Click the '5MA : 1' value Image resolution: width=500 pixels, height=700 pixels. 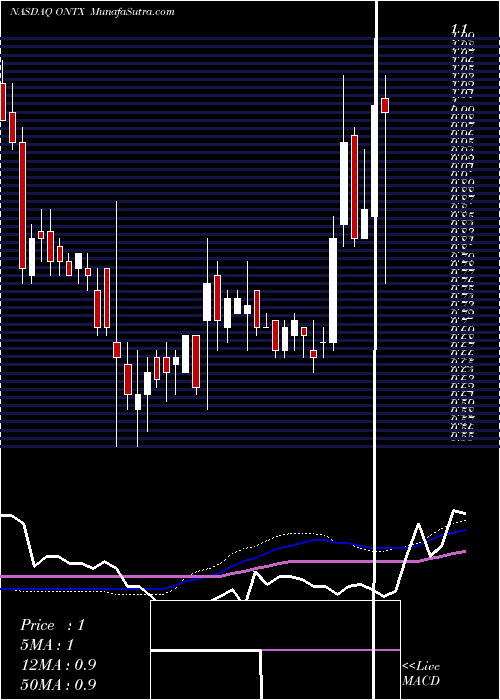(x=47, y=645)
